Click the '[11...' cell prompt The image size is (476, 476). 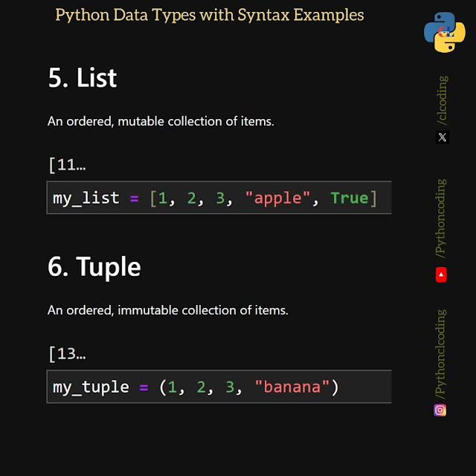pyautogui.click(x=67, y=165)
